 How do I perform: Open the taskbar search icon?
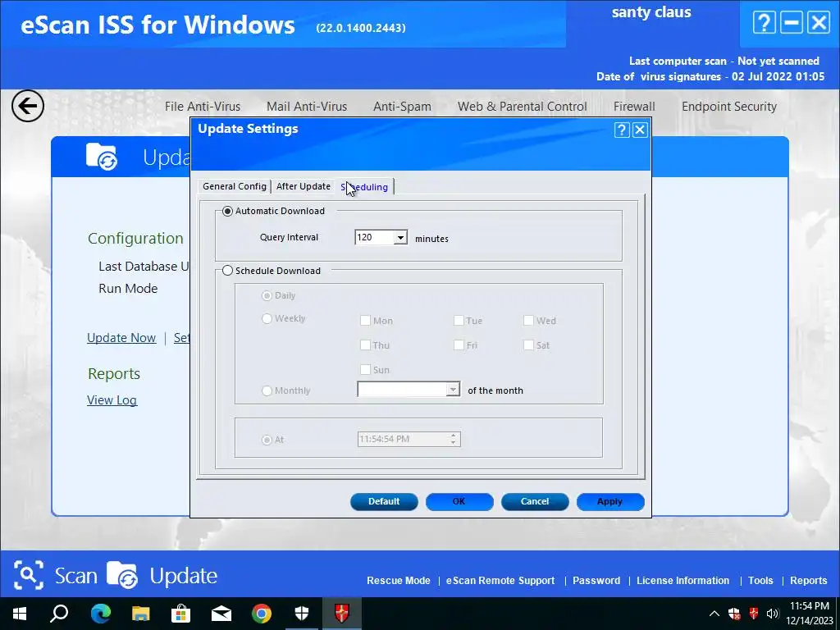(x=59, y=614)
